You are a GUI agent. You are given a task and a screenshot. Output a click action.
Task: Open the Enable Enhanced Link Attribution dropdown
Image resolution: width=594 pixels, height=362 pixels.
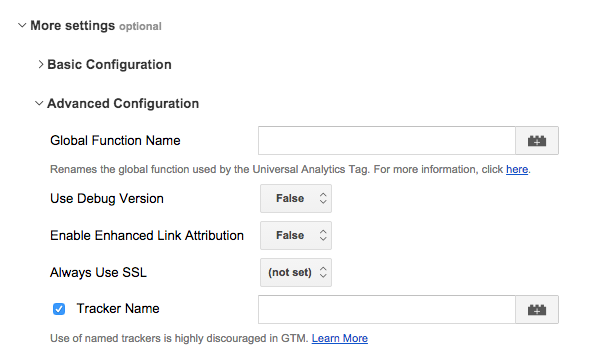pos(296,236)
